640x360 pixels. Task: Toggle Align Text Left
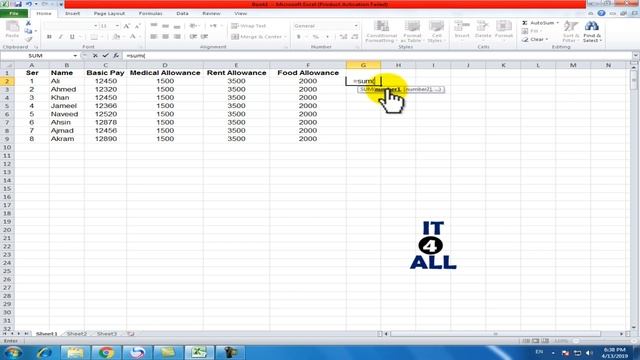(153, 37)
